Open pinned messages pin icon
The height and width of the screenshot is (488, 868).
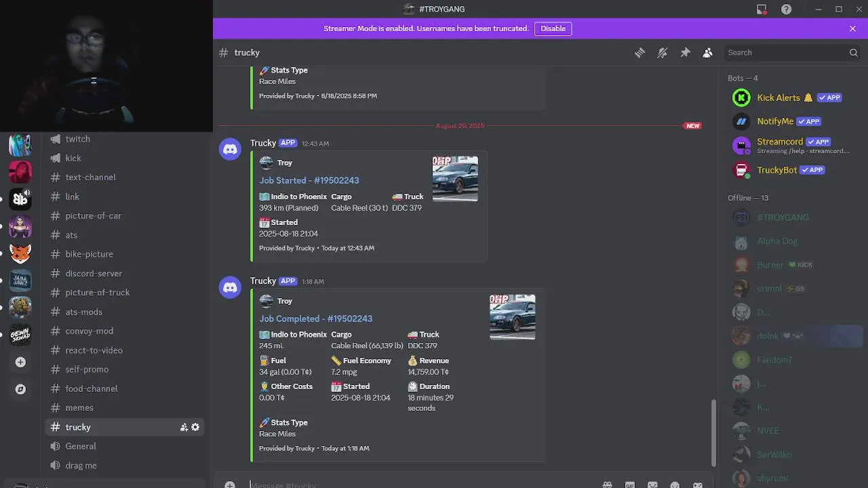tap(685, 53)
